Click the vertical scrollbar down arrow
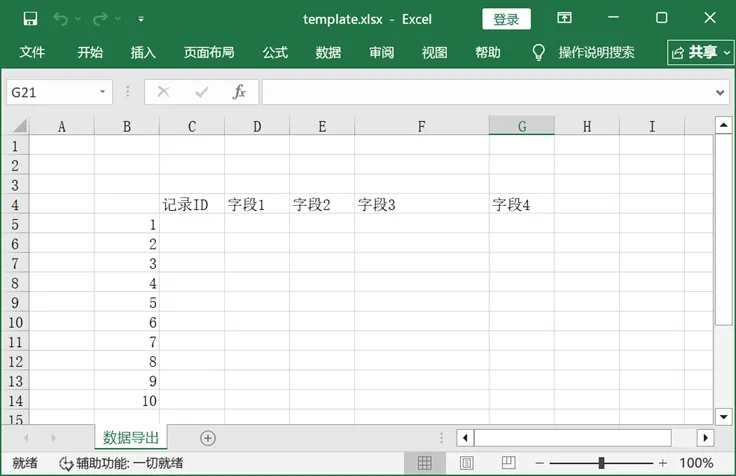The height and width of the screenshot is (476, 736). [x=723, y=416]
